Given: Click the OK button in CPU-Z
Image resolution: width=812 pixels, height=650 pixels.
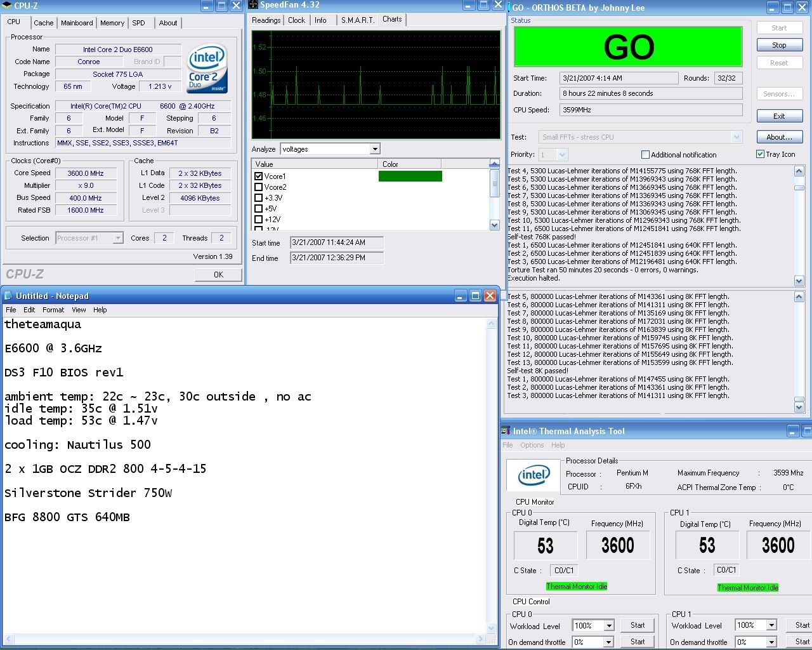Looking at the screenshot, I should tap(218, 275).
